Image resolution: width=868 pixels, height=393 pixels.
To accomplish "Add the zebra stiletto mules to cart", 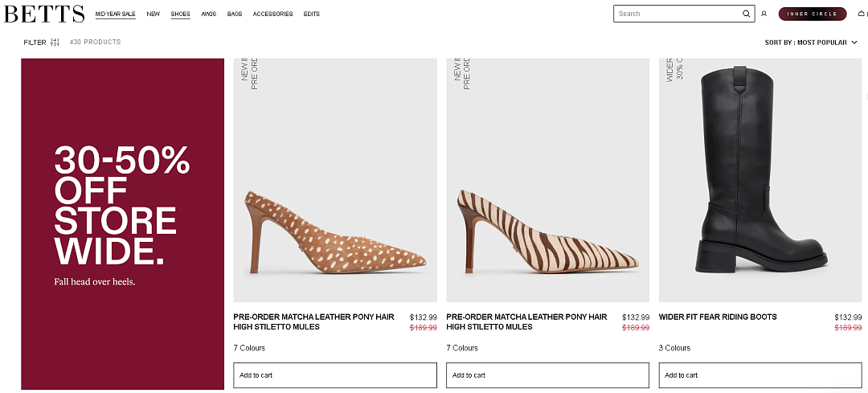I will tap(547, 375).
